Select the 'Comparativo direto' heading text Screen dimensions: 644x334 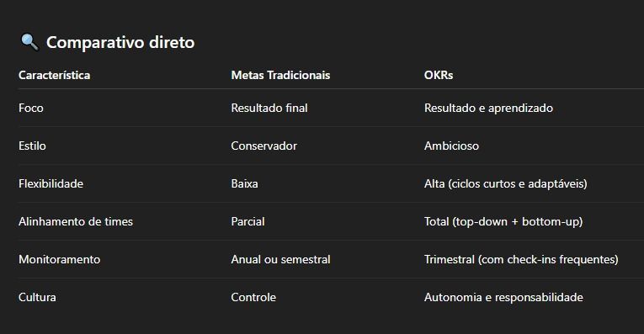coord(120,42)
